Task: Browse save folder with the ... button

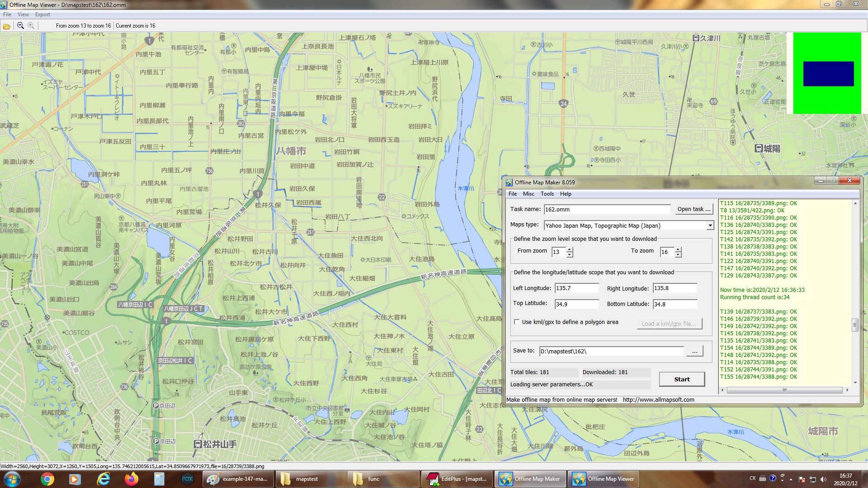Action: (x=694, y=351)
